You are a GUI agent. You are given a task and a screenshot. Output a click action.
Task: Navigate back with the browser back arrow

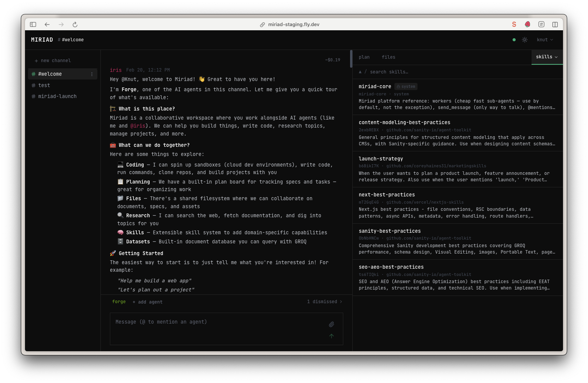47,24
